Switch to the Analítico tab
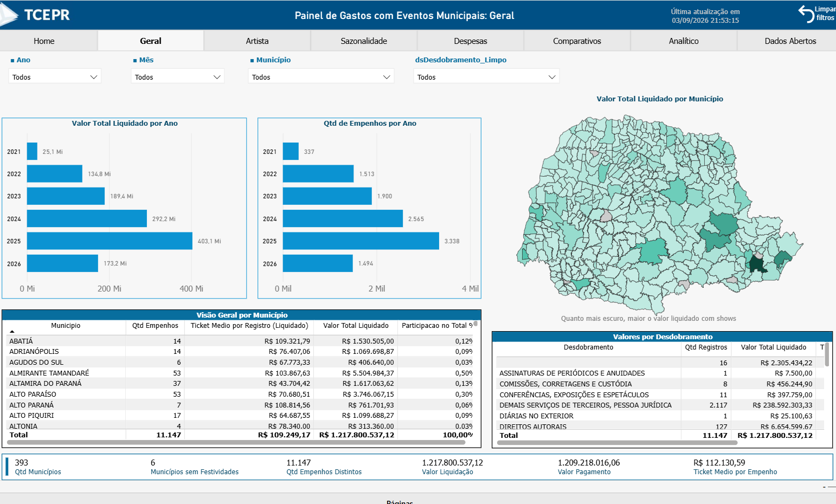 pos(684,41)
